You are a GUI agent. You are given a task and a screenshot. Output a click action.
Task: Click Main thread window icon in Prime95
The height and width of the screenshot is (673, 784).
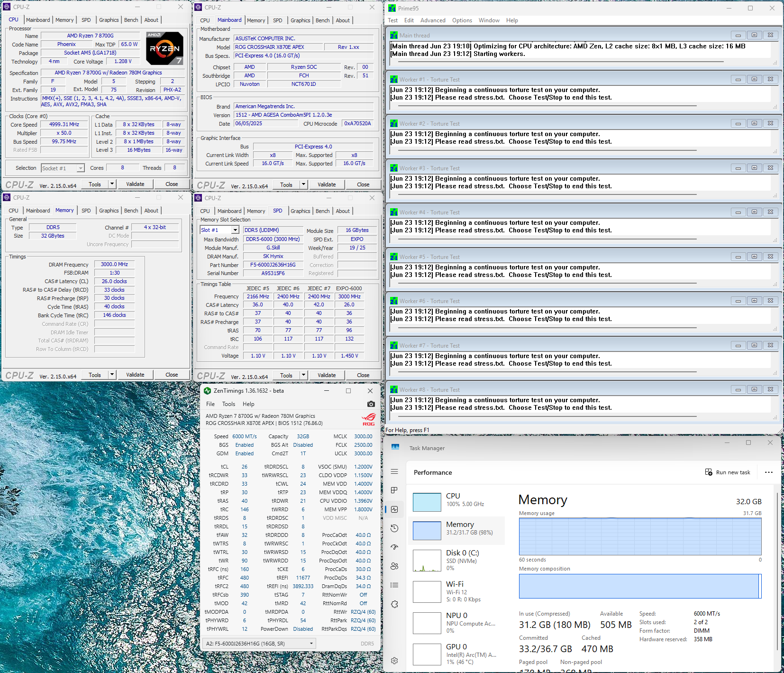394,35
